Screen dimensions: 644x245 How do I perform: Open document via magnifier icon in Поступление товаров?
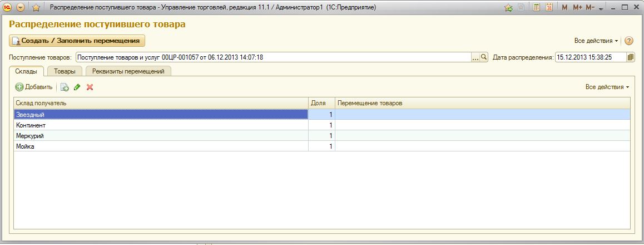click(x=484, y=57)
